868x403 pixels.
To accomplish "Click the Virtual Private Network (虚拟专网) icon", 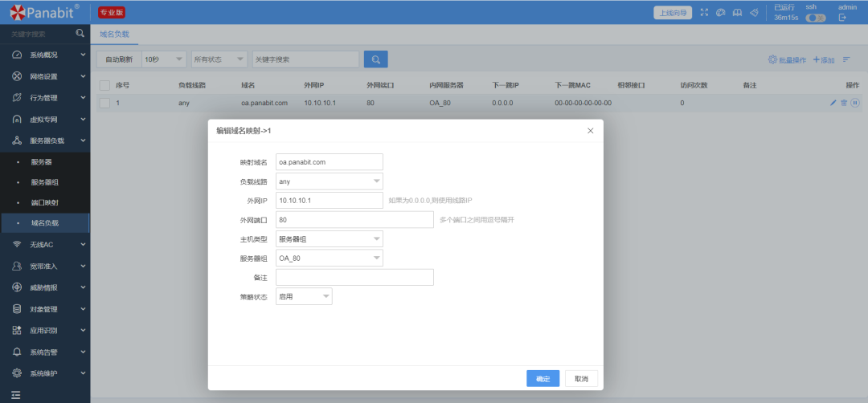I will click(x=17, y=120).
